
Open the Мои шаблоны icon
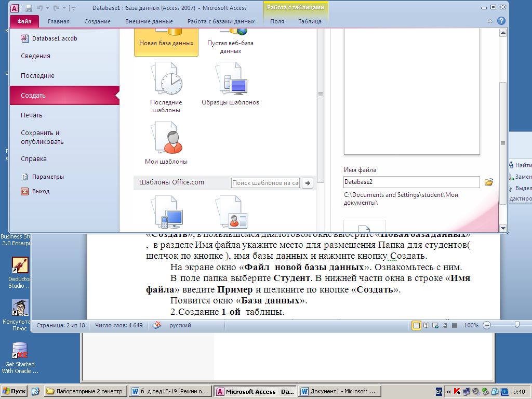coord(166,142)
